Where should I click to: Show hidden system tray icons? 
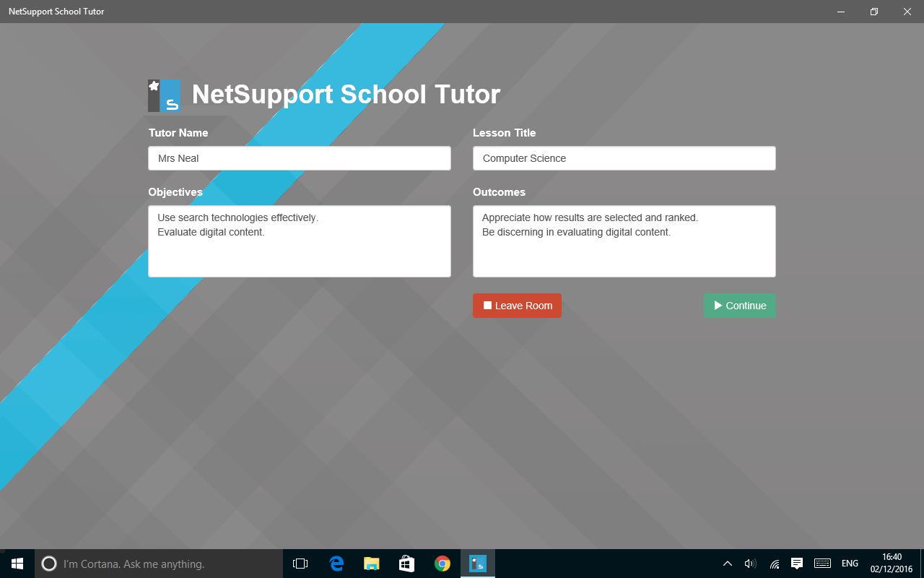pyautogui.click(x=728, y=564)
